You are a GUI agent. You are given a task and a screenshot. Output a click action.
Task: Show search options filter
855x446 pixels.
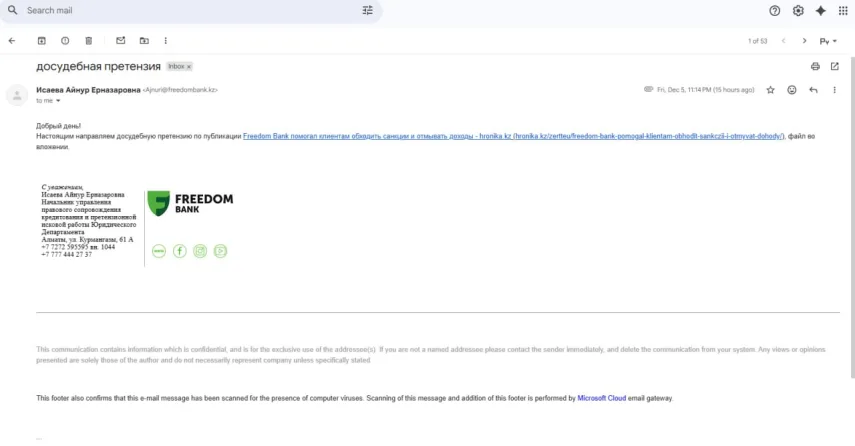click(x=367, y=10)
